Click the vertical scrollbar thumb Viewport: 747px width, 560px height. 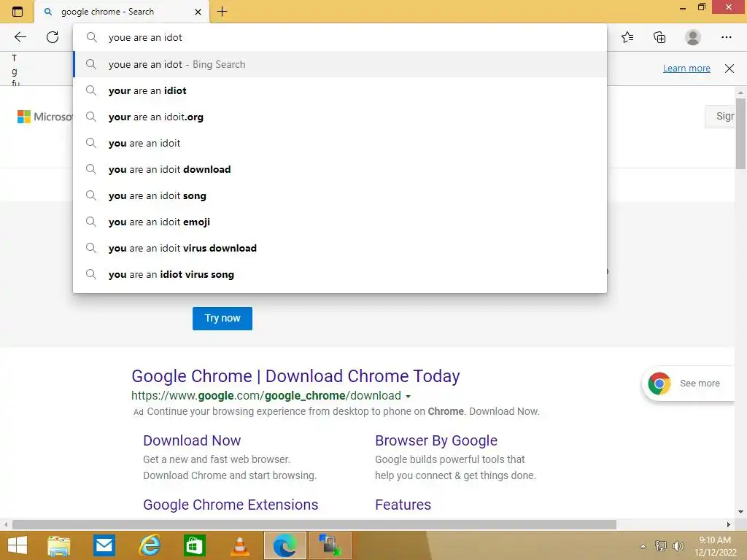coord(740,133)
